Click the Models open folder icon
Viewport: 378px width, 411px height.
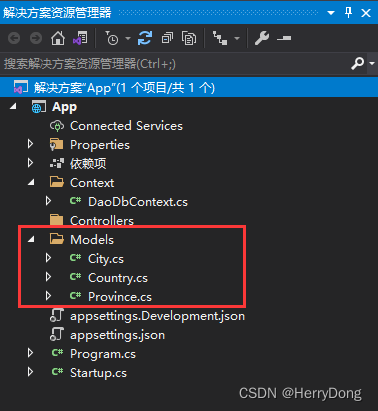[x=57, y=239]
